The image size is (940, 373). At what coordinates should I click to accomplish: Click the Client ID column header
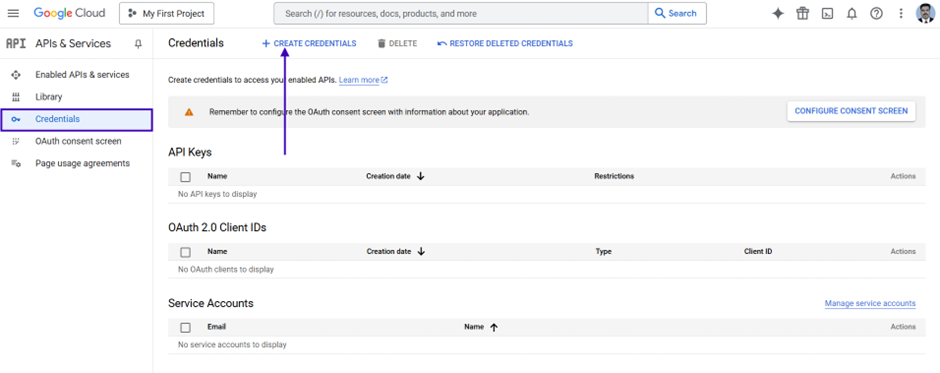tap(758, 252)
